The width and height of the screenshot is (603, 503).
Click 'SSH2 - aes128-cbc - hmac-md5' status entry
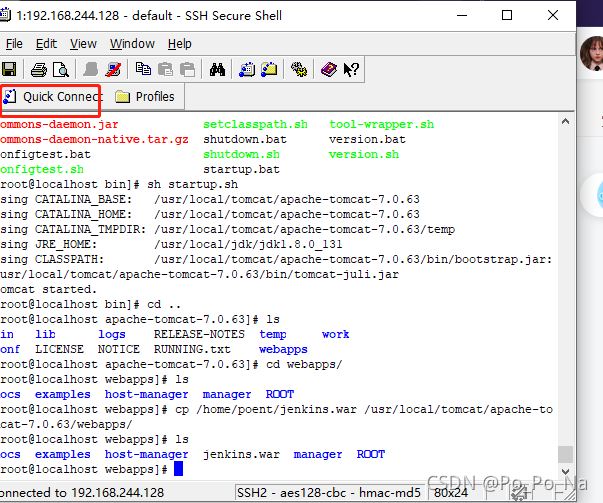329,493
